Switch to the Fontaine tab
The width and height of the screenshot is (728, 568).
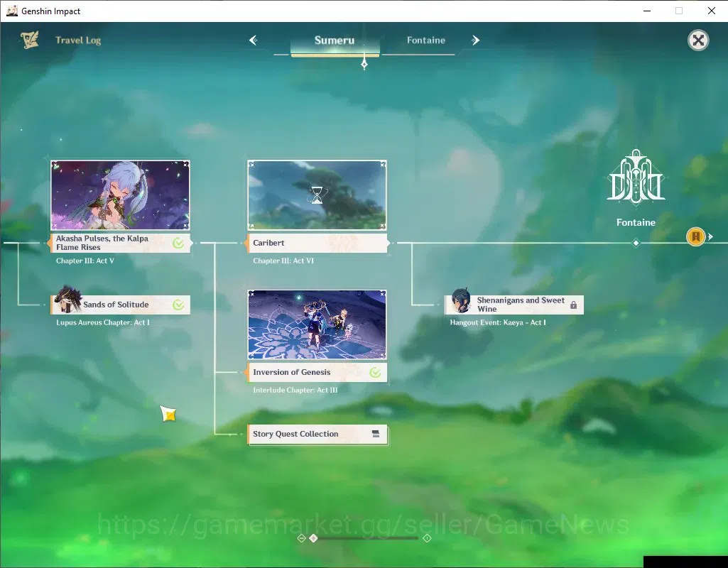pyautogui.click(x=425, y=40)
